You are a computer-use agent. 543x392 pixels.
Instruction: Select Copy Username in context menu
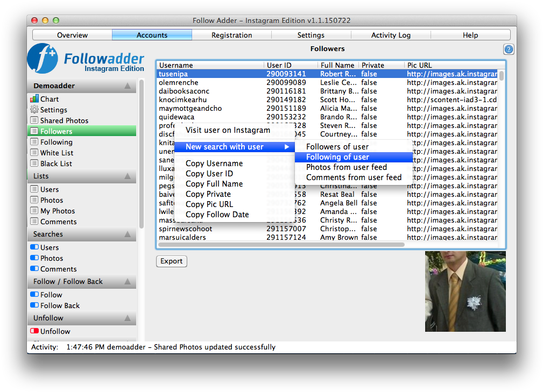click(x=214, y=163)
